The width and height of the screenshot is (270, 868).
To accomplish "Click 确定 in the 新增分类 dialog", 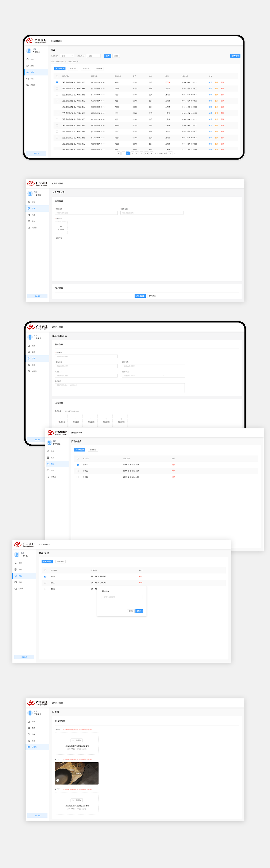I will tap(139, 611).
